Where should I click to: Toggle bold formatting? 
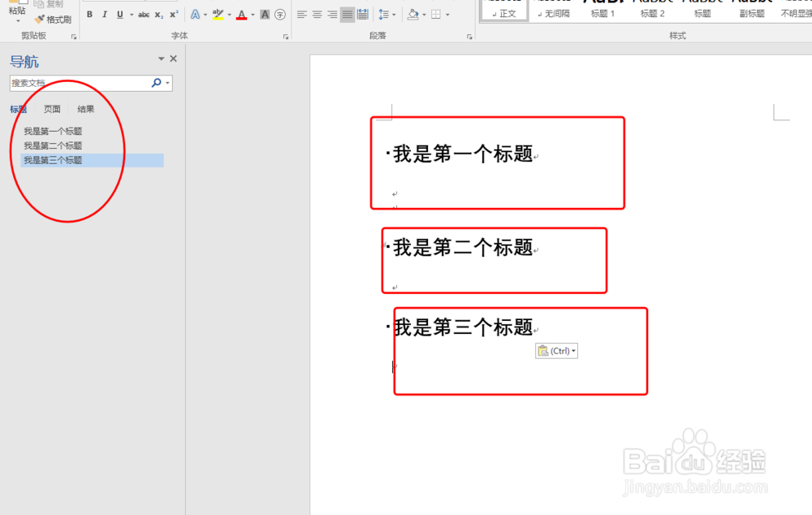[x=89, y=15]
